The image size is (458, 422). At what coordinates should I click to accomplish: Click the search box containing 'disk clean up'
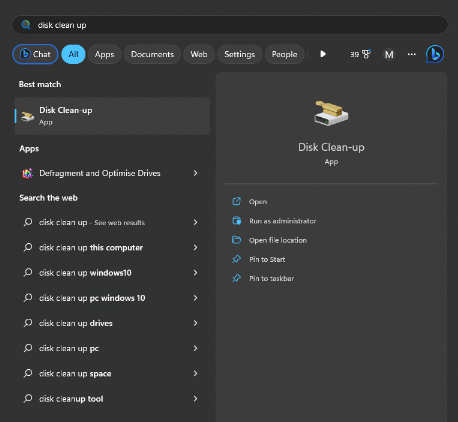click(x=230, y=25)
